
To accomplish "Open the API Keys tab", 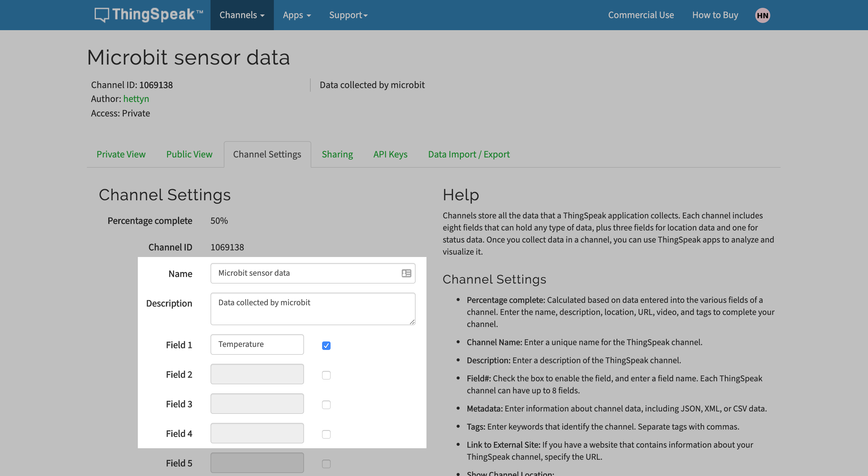I will 390,154.
